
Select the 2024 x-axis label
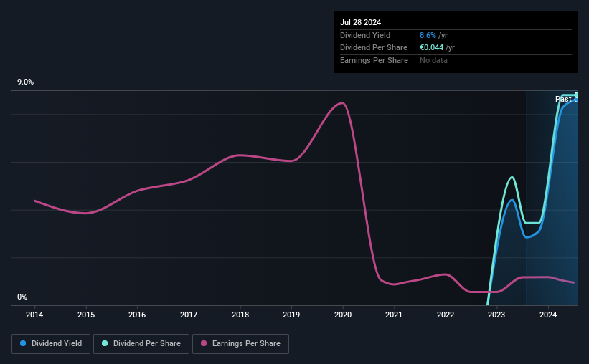[548, 315]
